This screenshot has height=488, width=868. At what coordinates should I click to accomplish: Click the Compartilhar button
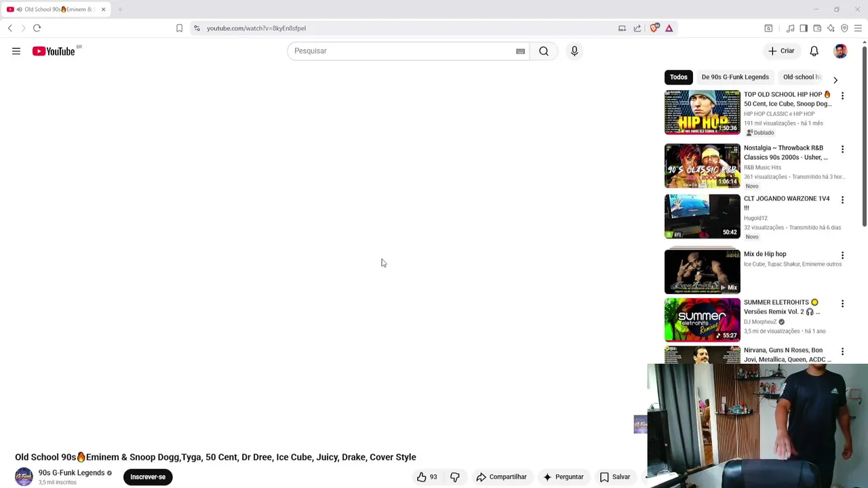coord(501,477)
